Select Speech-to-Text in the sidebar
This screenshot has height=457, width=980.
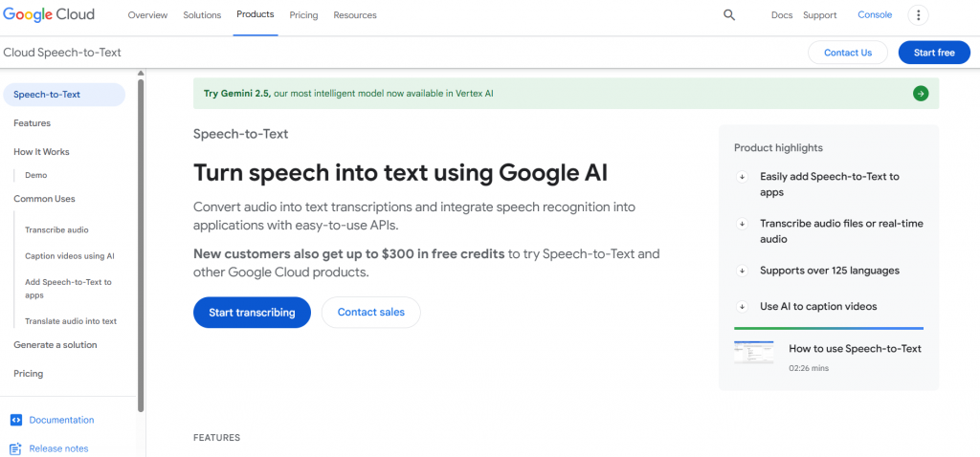[64, 95]
